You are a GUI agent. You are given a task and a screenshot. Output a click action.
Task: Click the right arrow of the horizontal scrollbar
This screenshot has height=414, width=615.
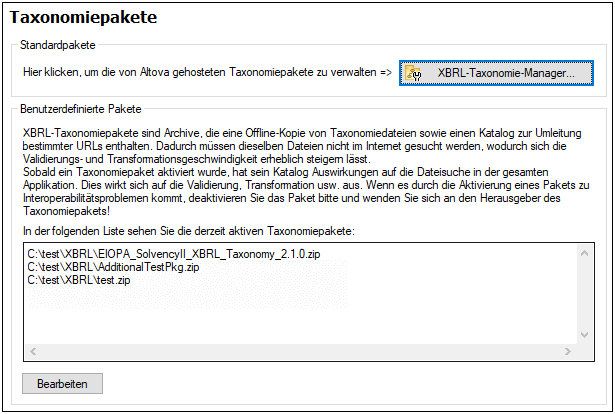[x=570, y=352]
